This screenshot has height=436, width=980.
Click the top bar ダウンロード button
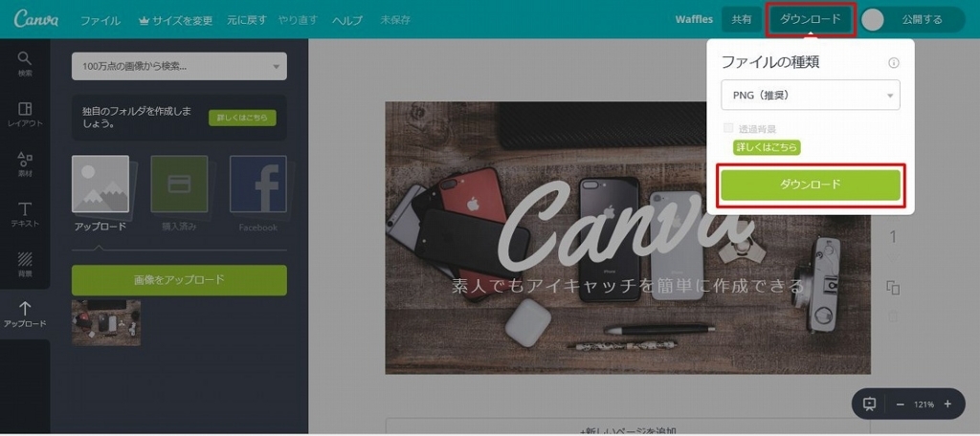click(811, 19)
